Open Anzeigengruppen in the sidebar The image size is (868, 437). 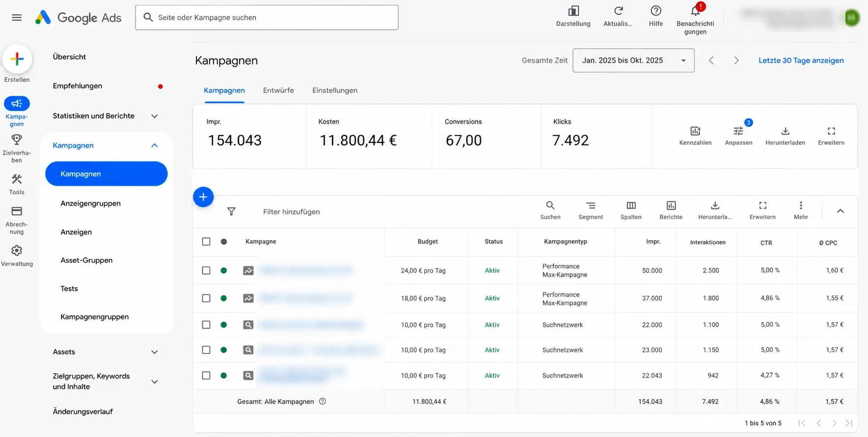90,203
